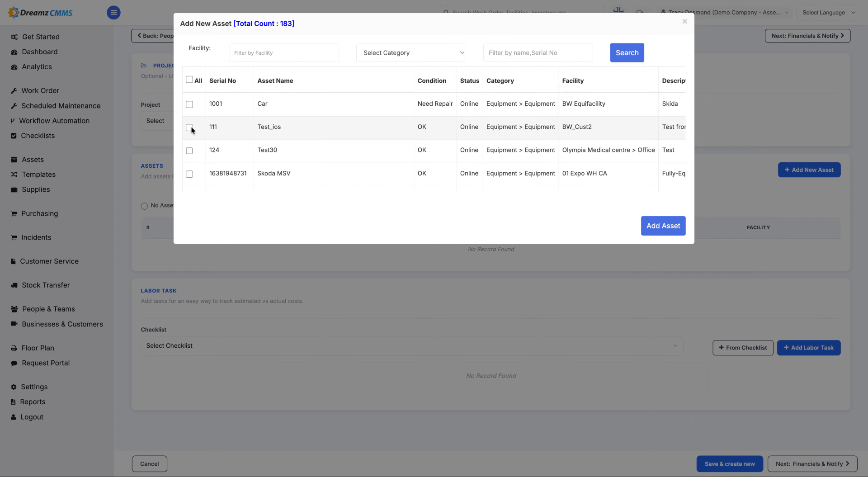Click the Workflow Automation branch icon
The width and height of the screenshot is (868, 477).
pos(13,121)
